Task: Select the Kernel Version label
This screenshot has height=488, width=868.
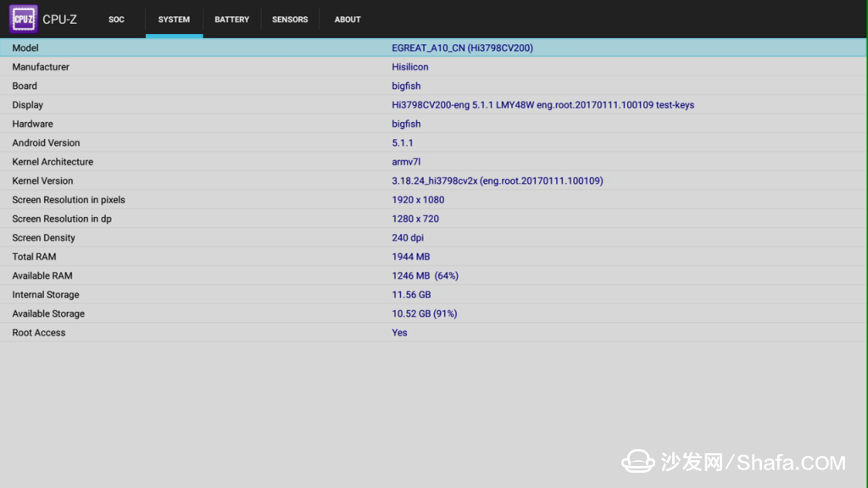Action: tap(42, 181)
